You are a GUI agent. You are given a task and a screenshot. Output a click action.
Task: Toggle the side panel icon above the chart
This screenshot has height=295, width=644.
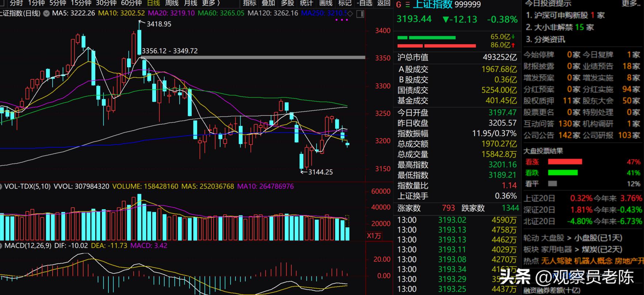pyautogui.click(x=360, y=14)
